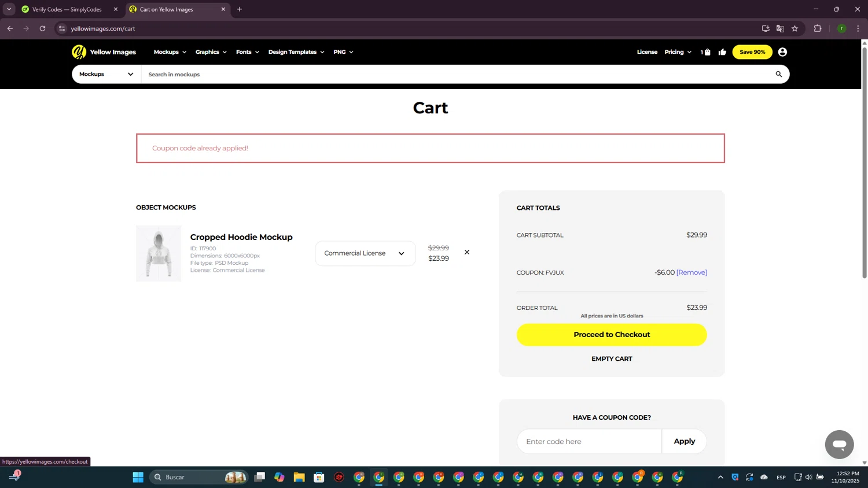This screenshot has height=488, width=868.
Task: Close the Cart on Yellow Images tab
Action: coord(223,9)
